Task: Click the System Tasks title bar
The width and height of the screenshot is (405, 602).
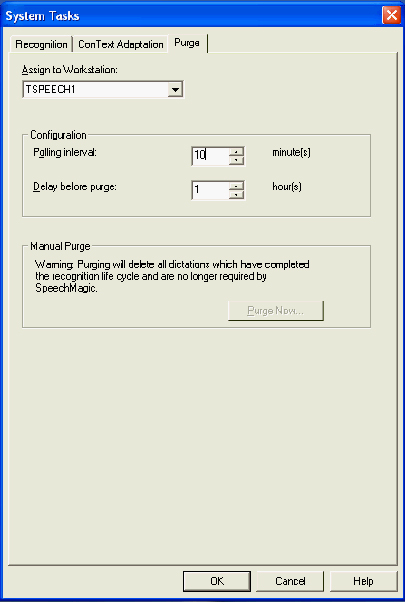Action: 192,15
